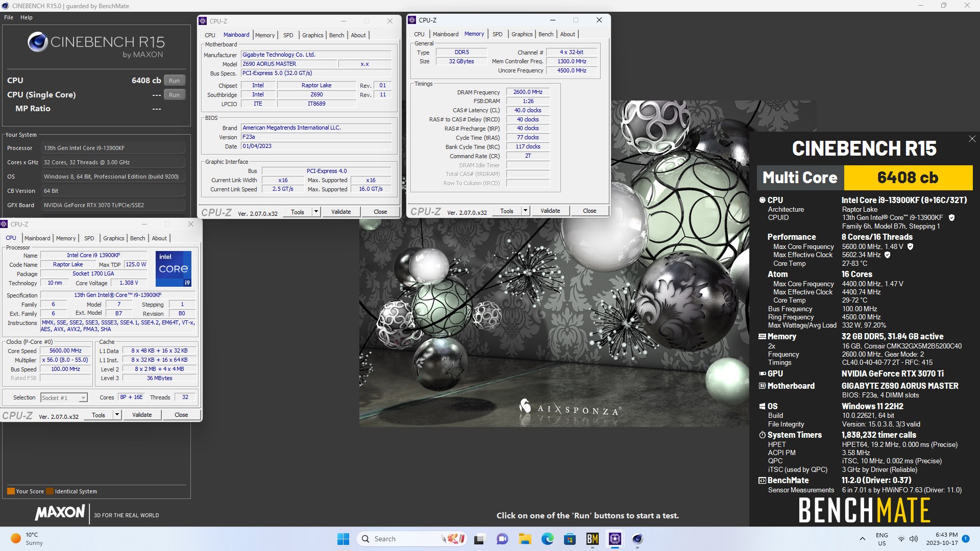
Task: Click Validate in CPU CPU-Z window
Action: 142,415
